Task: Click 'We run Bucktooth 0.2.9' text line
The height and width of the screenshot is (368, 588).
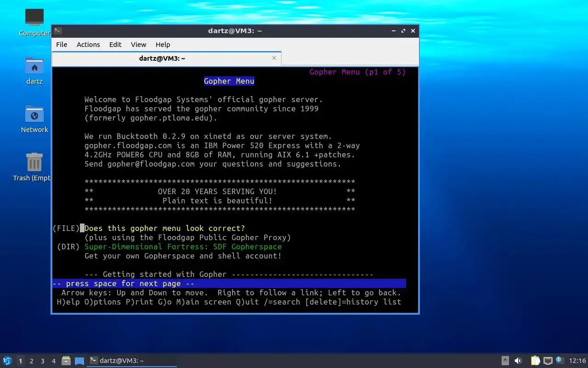Action: coord(208,136)
